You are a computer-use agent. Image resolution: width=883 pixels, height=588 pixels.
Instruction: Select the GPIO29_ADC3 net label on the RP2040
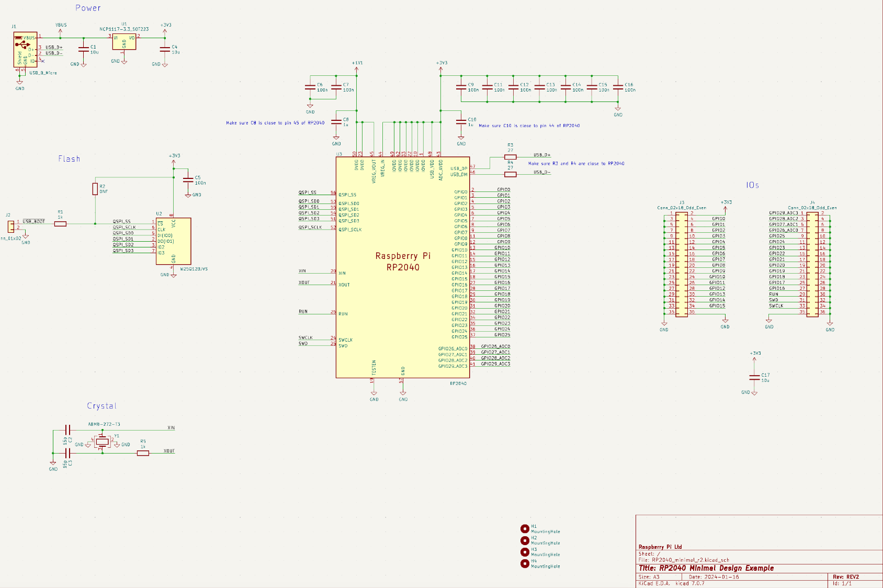click(x=495, y=364)
